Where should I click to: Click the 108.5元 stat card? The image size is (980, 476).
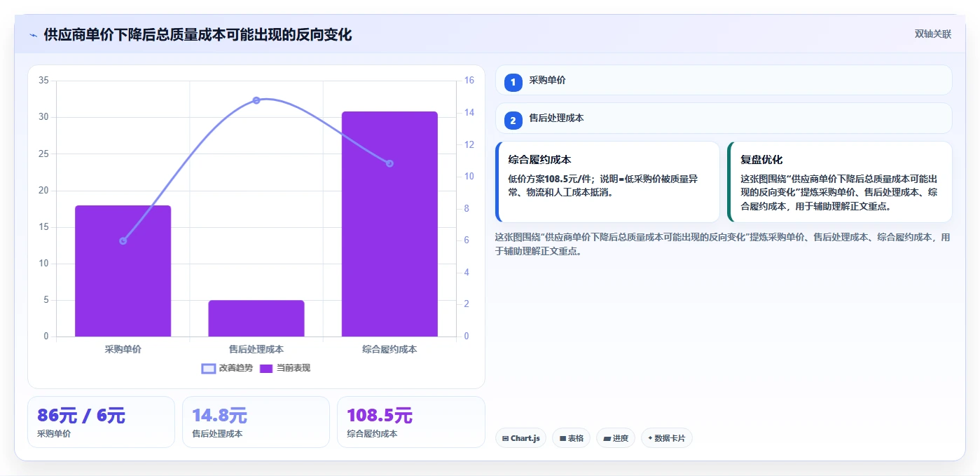click(411, 422)
